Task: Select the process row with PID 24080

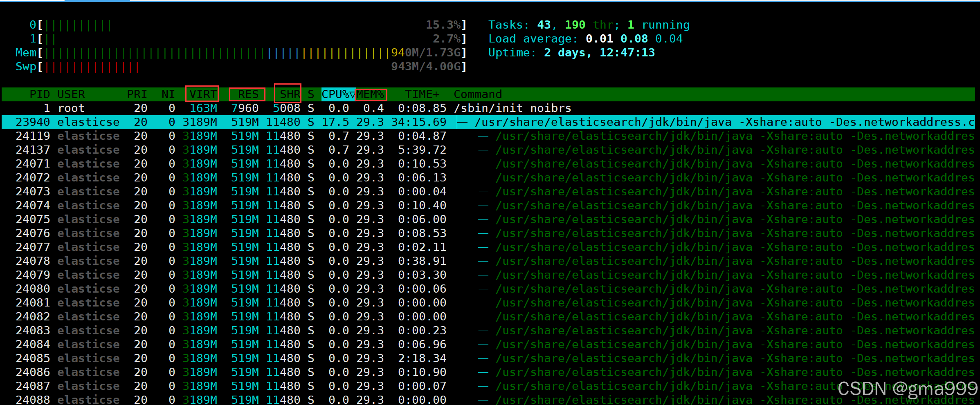Action: click(x=488, y=289)
